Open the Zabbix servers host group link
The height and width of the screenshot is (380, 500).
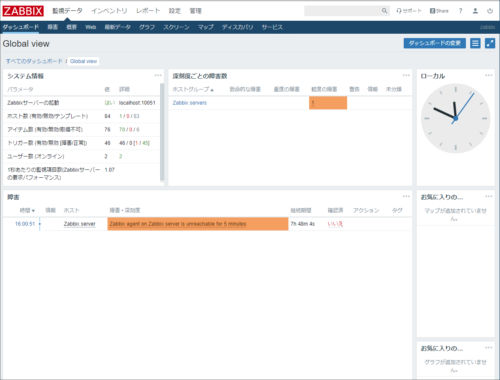click(190, 103)
